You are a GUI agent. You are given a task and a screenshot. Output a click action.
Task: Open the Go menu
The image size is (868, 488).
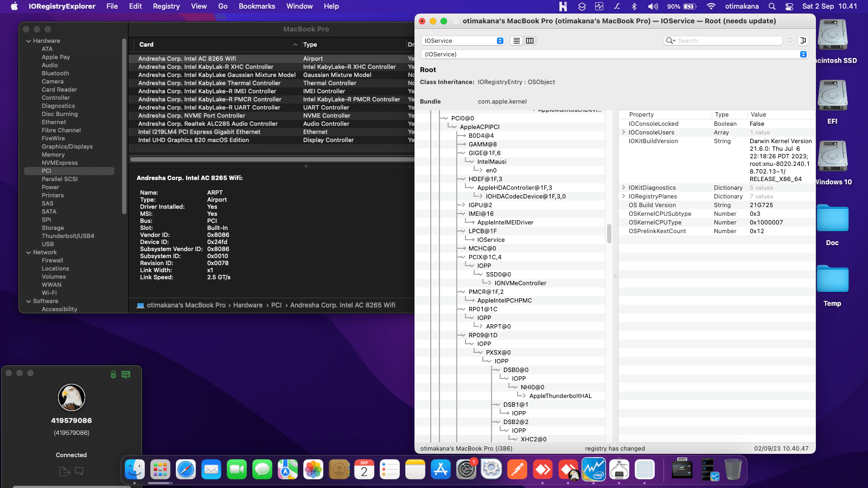coord(223,7)
